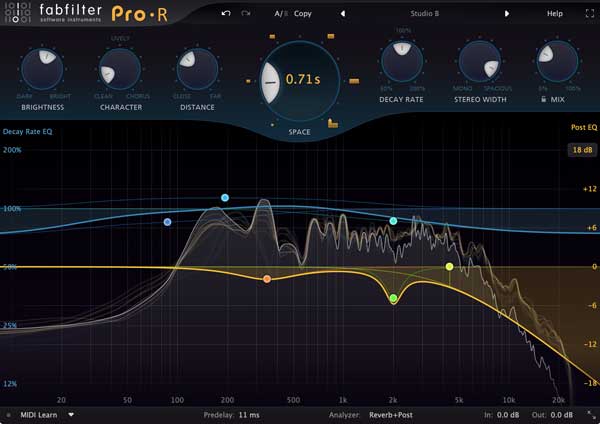Open the Analyzer Reverb+Post selector
600x424 pixels.
click(391, 415)
